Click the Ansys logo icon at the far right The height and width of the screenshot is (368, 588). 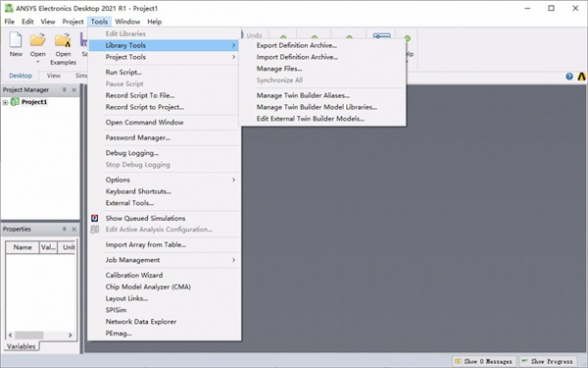click(581, 77)
